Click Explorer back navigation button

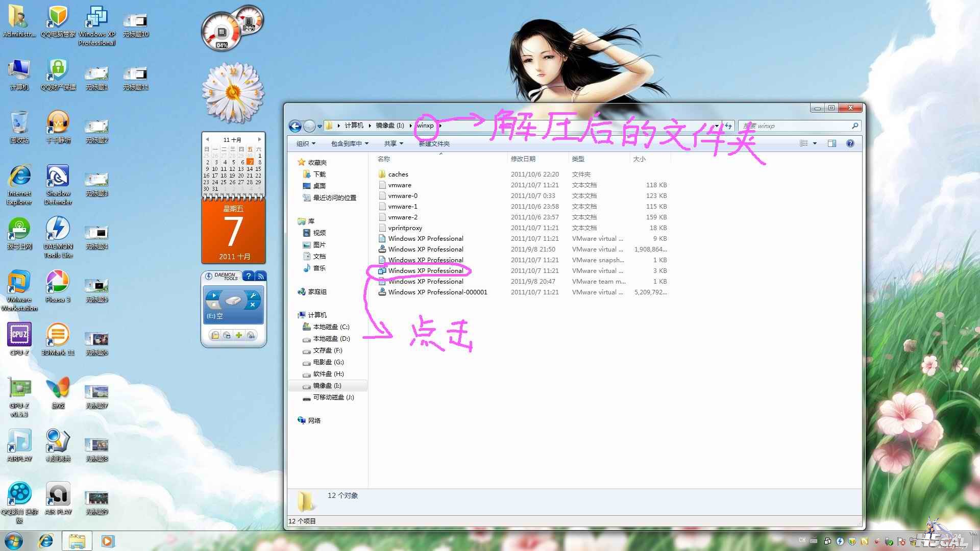295,126
